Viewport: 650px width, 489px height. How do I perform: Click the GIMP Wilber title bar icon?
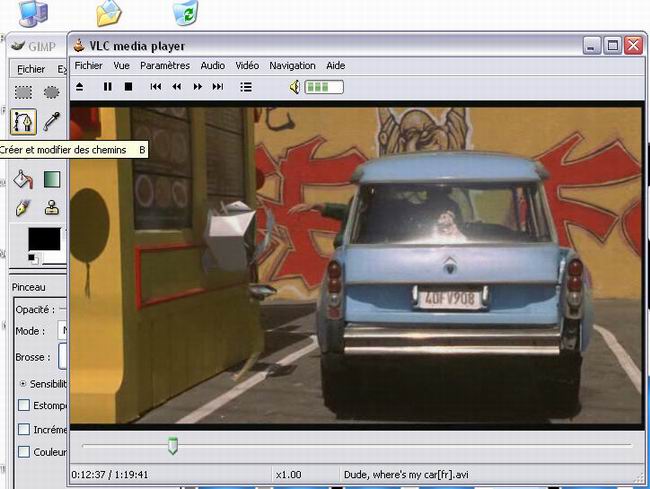pyautogui.click(x=18, y=46)
